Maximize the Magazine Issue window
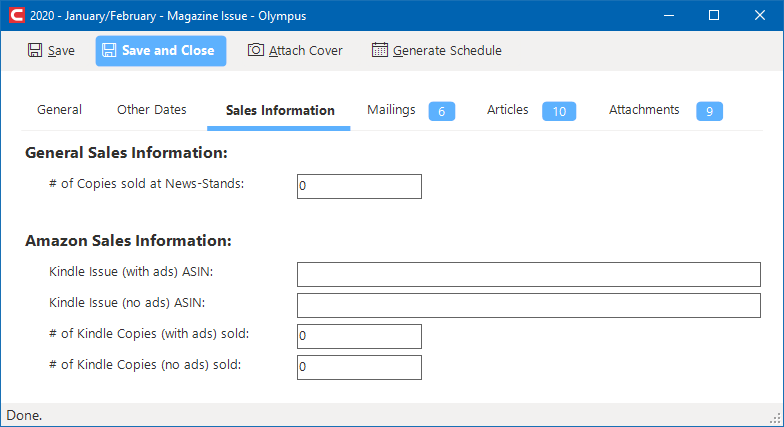This screenshot has height=427, width=784. (x=714, y=16)
